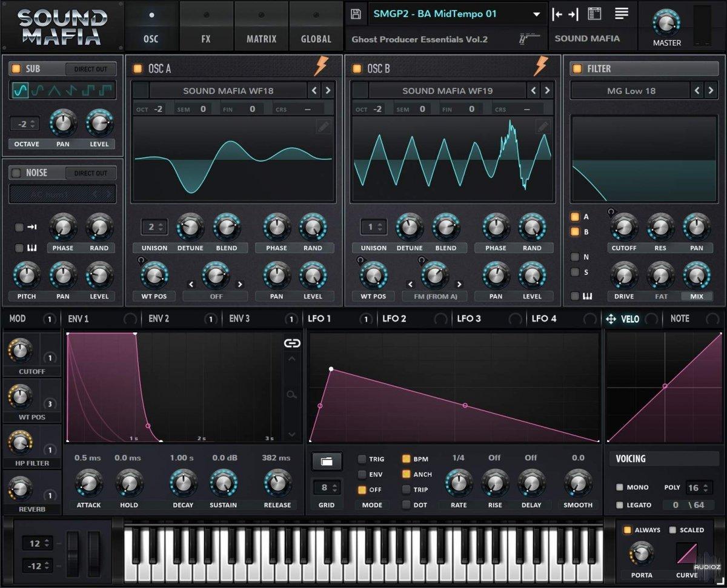Enable filter keytrack checkbox
727x588 pixels.
click(x=574, y=296)
